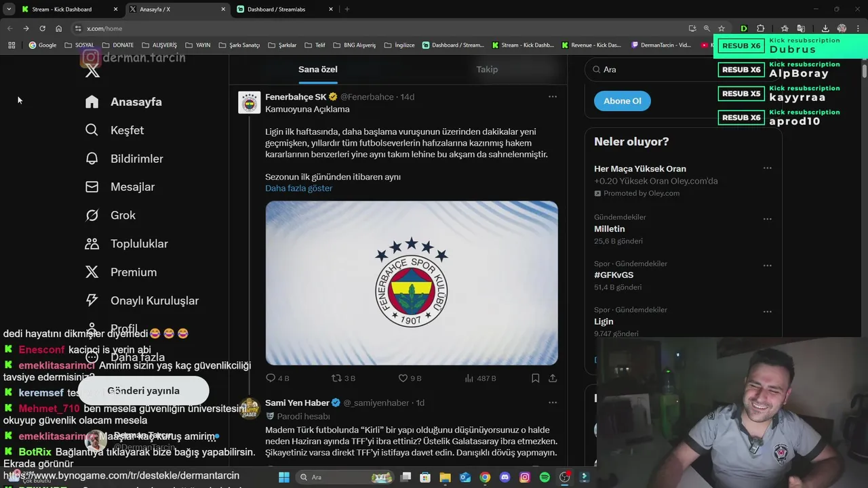Open the browser home page
This screenshot has height=488, width=868.
point(59,28)
